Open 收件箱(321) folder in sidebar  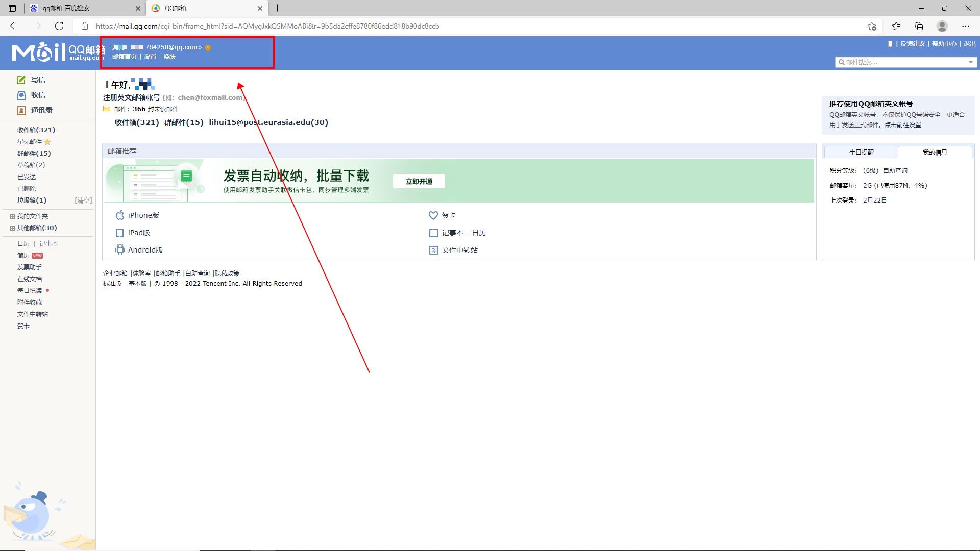(x=36, y=130)
